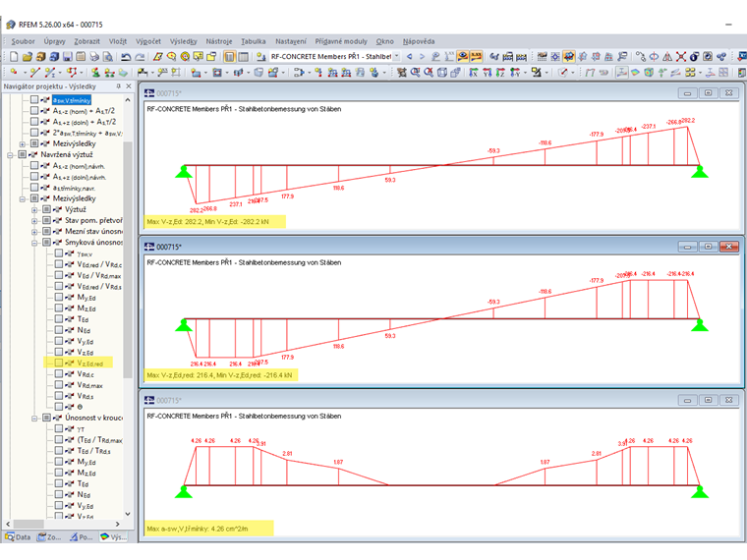Screen dimensions: 747x560
Task: Click the navigator vertical scrollbar thumb
Action: click(x=128, y=259)
